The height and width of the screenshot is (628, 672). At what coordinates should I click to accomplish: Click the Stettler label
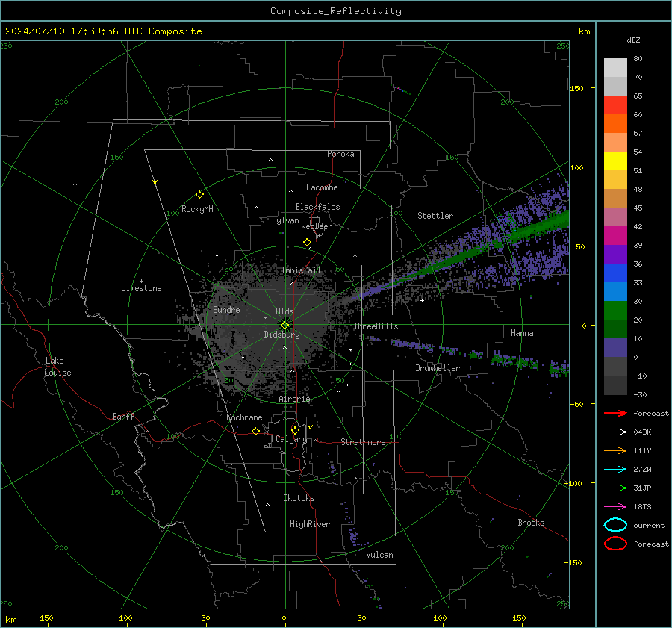coord(435,216)
